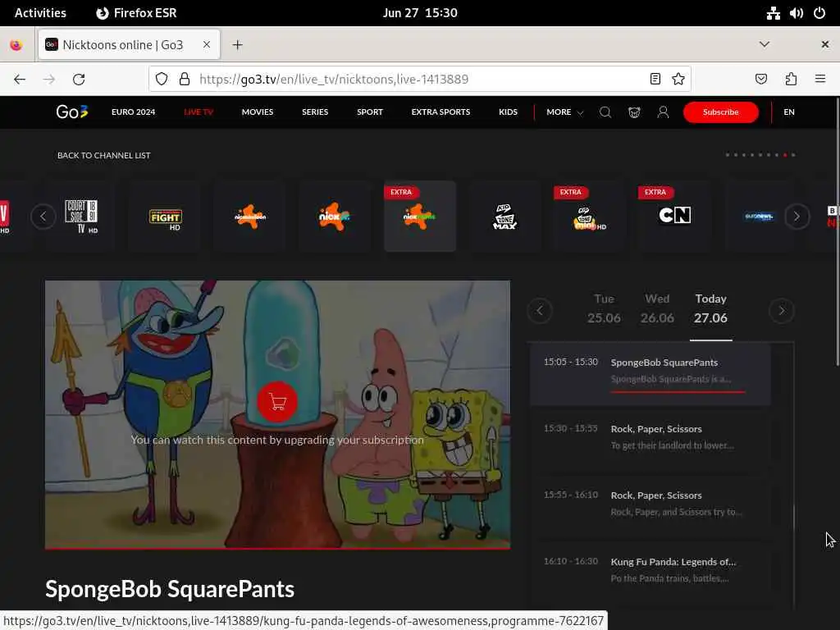Open the SERIES menu item
The image size is (840, 630).
click(315, 112)
